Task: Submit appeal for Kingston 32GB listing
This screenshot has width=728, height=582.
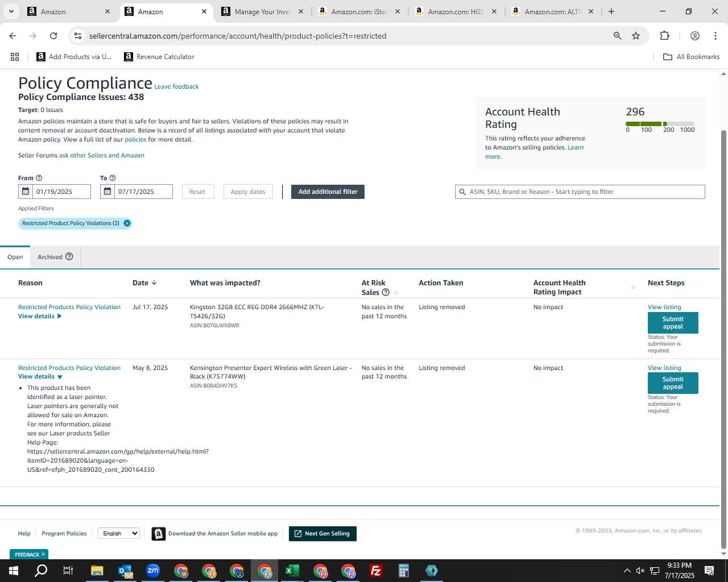Action: [673, 323]
